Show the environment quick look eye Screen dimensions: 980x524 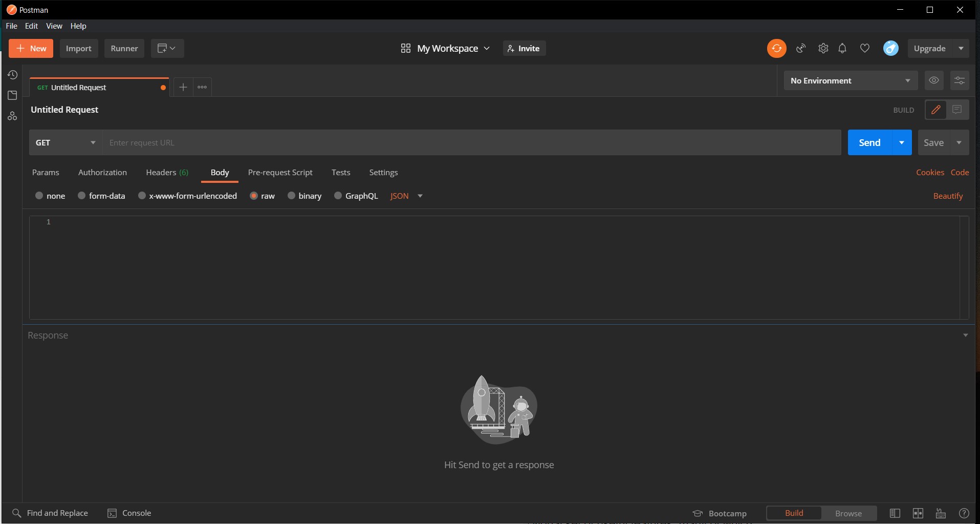(x=934, y=80)
